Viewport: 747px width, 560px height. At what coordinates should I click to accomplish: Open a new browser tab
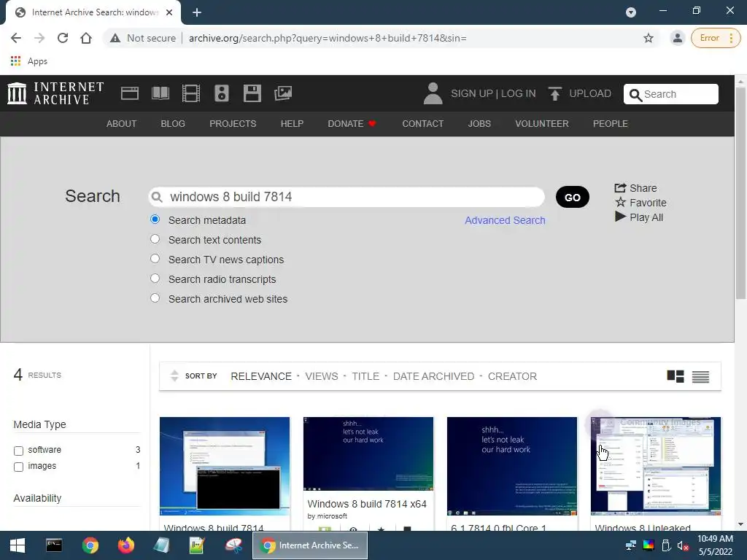197,12
